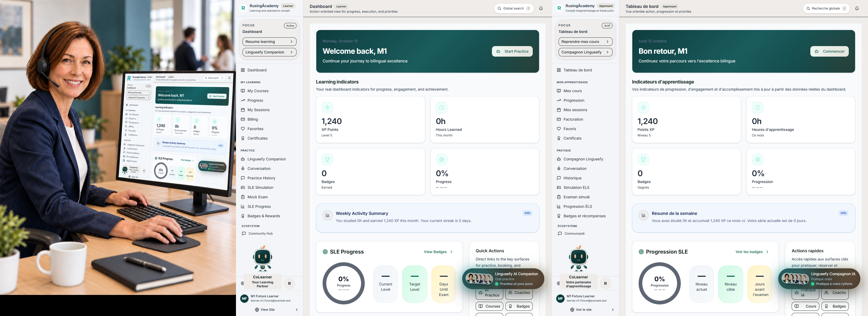Viewport: 868px width, 316px height.
Task: Focus the Recherche globale field
Action: tap(826, 8)
